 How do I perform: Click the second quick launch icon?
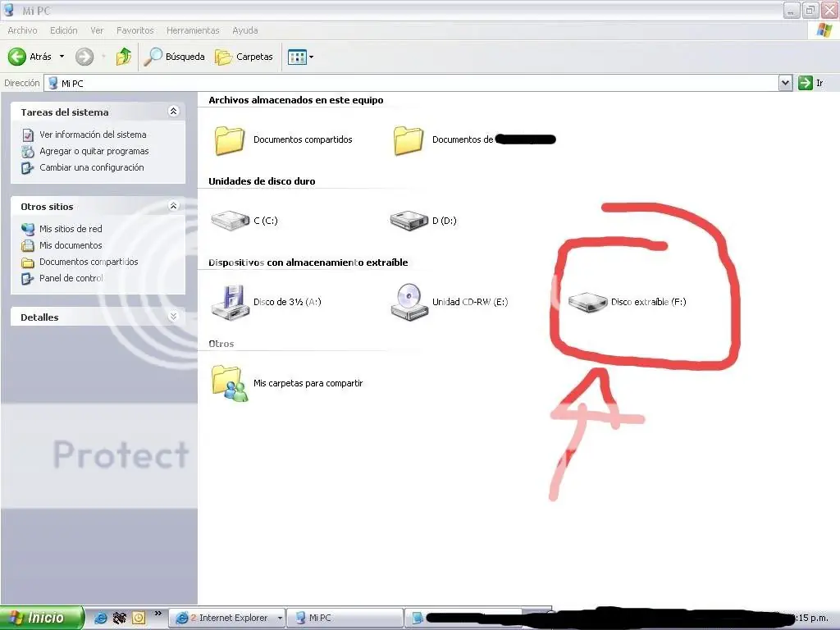119,619
